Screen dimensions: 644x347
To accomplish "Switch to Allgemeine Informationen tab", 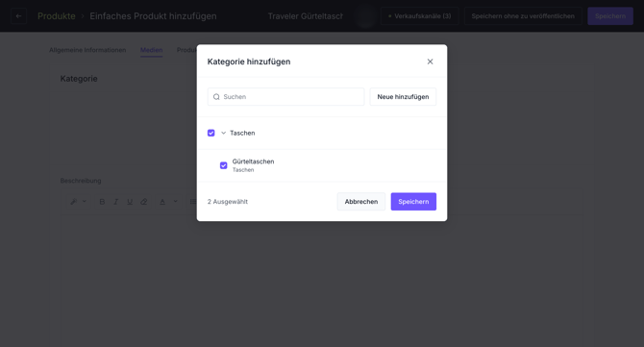I will click(x=87, y=50).
